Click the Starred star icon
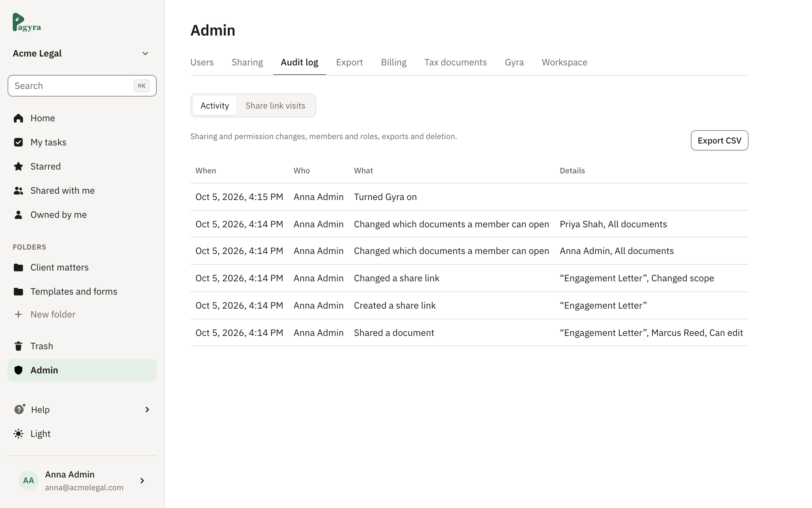The width and height of the screenshot is (812, 508). point(18,166)
